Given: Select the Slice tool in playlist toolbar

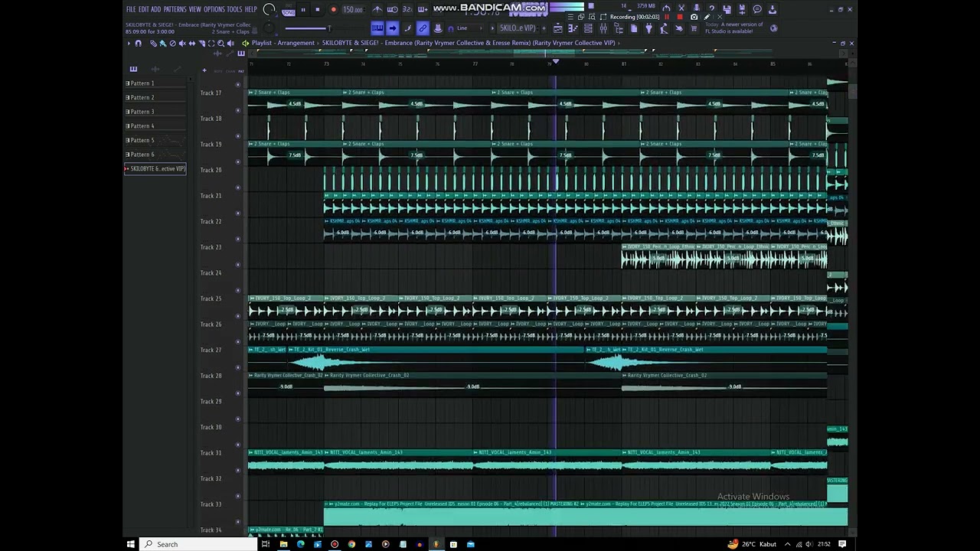Looking at the screenshot, I should coord(202,43).
